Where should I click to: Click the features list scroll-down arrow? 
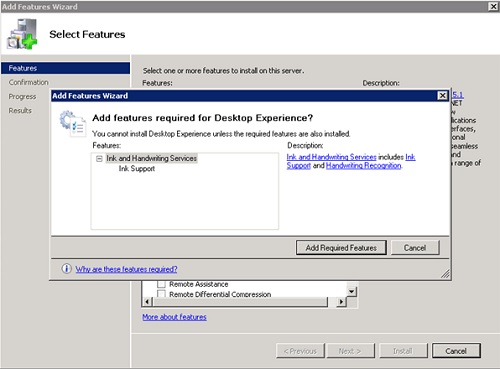tap(351, 292)
